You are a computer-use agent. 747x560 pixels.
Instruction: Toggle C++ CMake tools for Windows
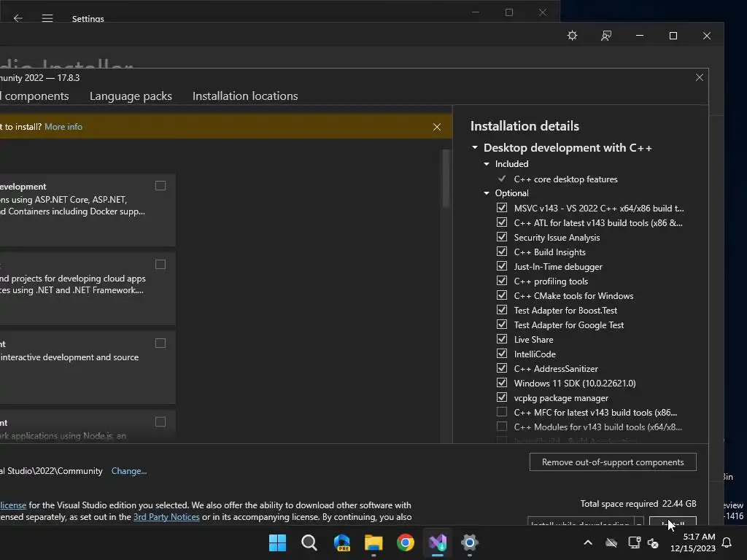[x=502, y=295]
